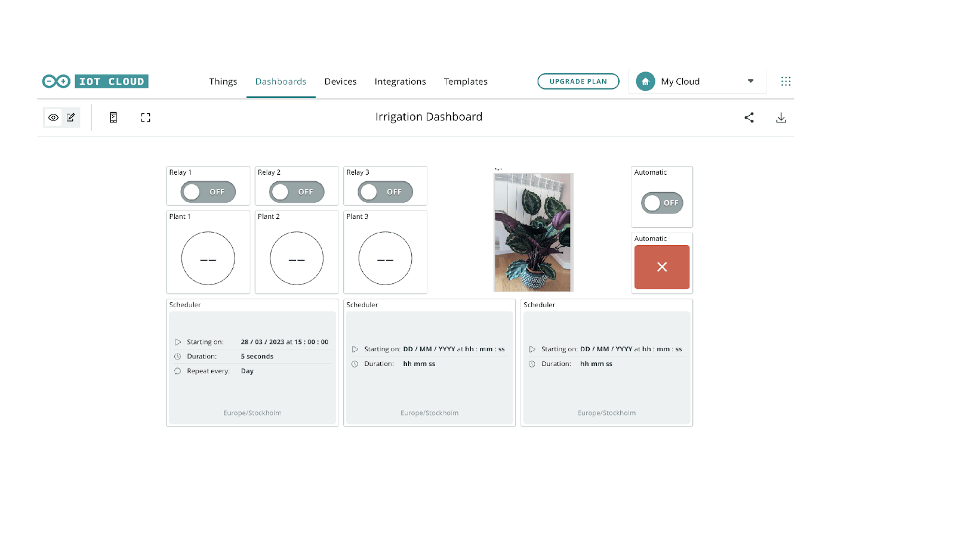Viewport: 955px width, 560px height.
Task: Enable edit mode with pencil icon
Action: pos(71,117)
